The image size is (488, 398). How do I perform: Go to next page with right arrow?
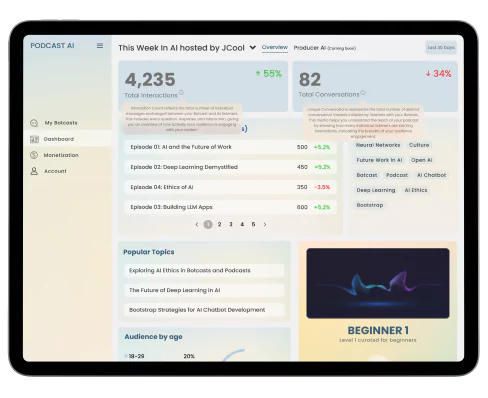[x=265, y=225]
